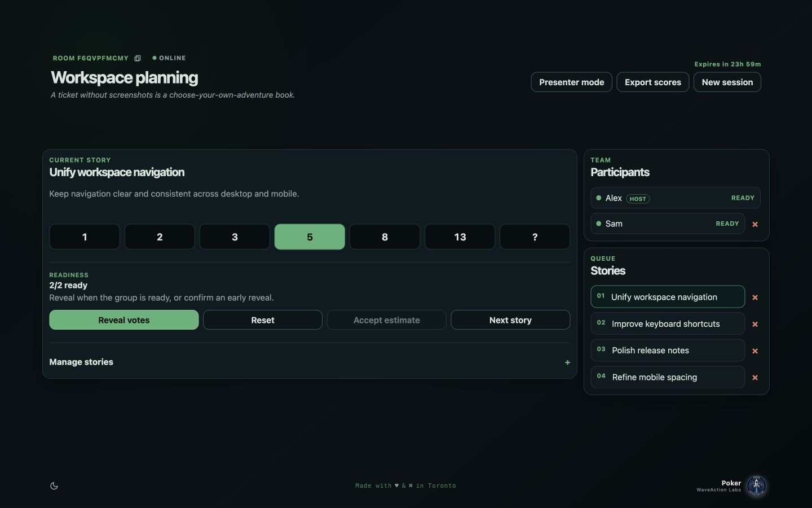
Task: Expand the Manage stories section
Action: point(567,362)
